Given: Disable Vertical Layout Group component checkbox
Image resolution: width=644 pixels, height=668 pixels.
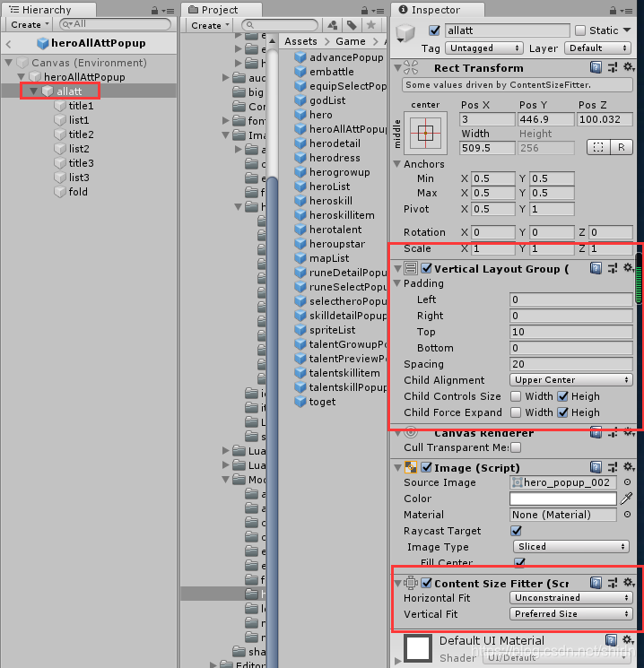Looking at the screenshot, I should [426, 268].
